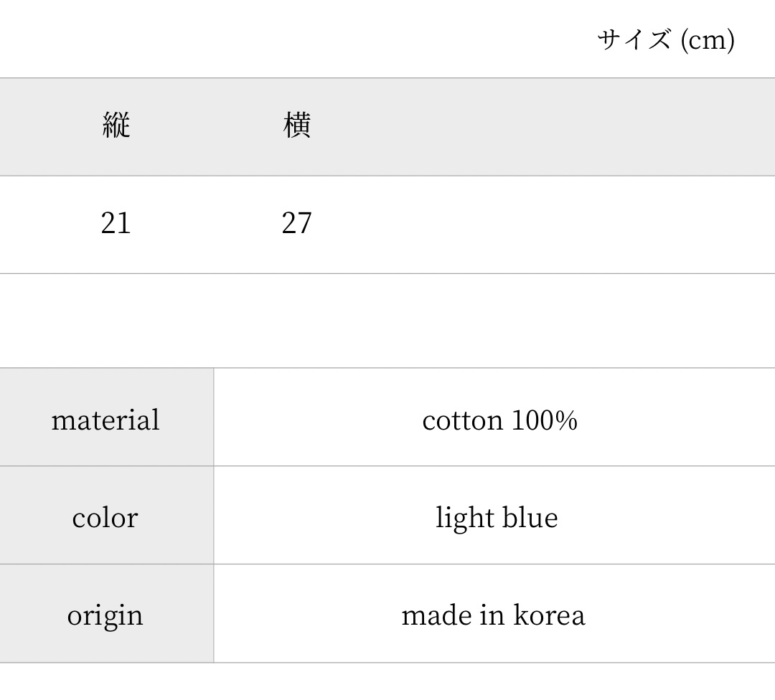Viewport: 775px width, 700px height.
Task: Click the word サイズ in heading
Action: tap(634, 40)
